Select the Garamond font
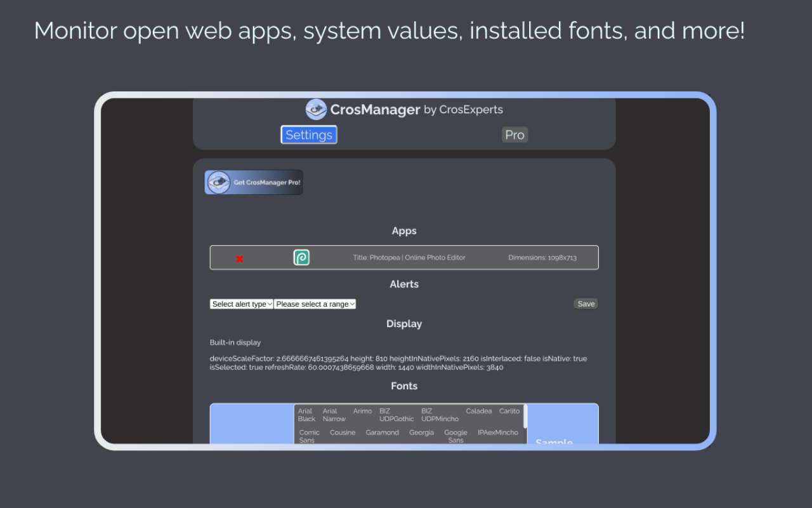 [383, 432]
